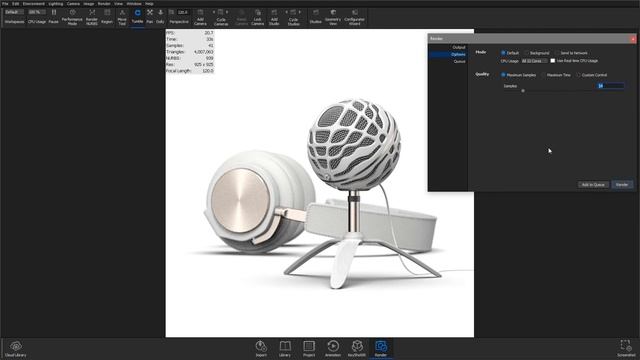Image resolution: width=640 pixels, height=360 pixels.
Task: Open the Library panel icon
Action: pyautogui.click(x=285, y=346)
